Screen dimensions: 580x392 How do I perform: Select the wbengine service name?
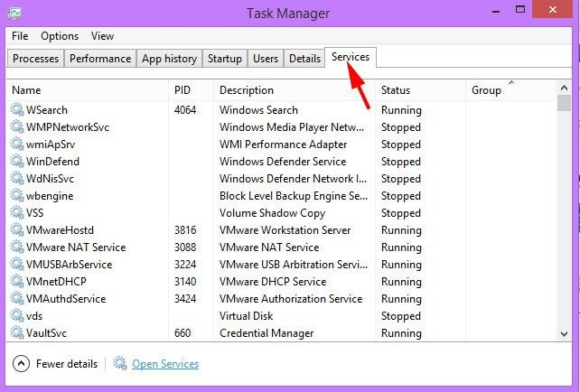(x=50, y=196)
